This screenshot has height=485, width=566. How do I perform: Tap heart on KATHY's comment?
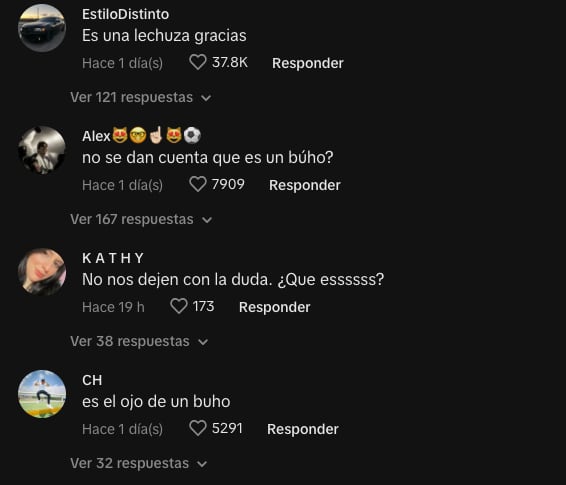pos(179,306)
